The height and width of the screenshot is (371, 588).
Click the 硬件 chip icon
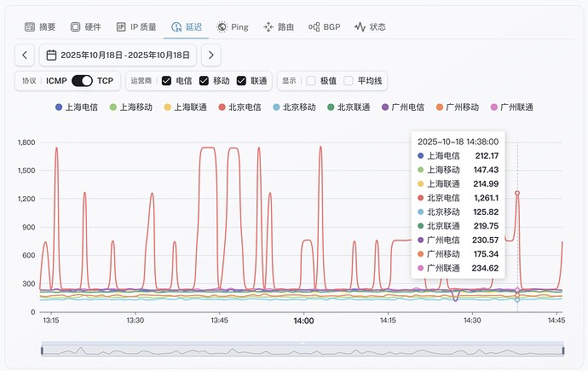tap(75, 27)
